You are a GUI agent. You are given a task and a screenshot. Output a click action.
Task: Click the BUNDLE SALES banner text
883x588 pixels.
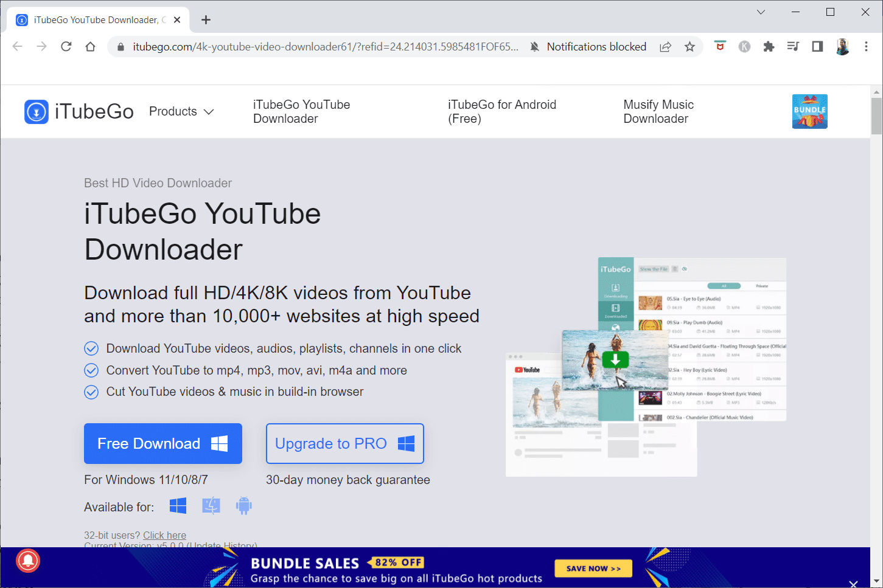pos(305,564)
